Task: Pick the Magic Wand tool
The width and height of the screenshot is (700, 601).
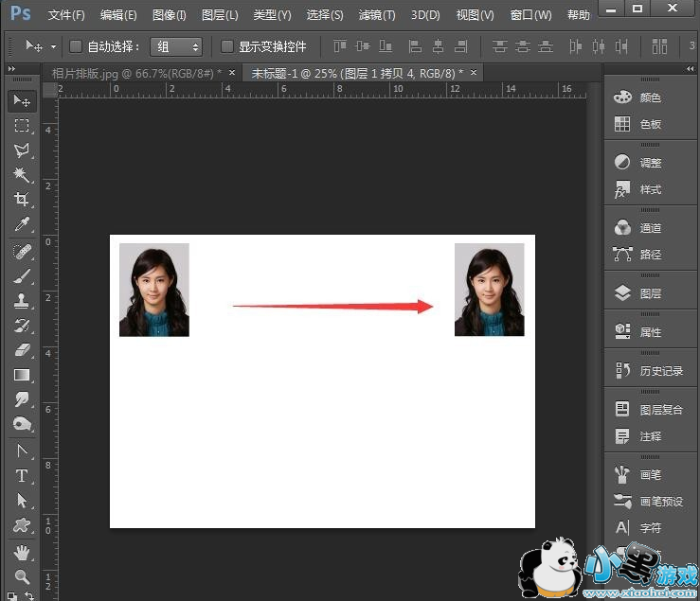Action: [22, 175]
